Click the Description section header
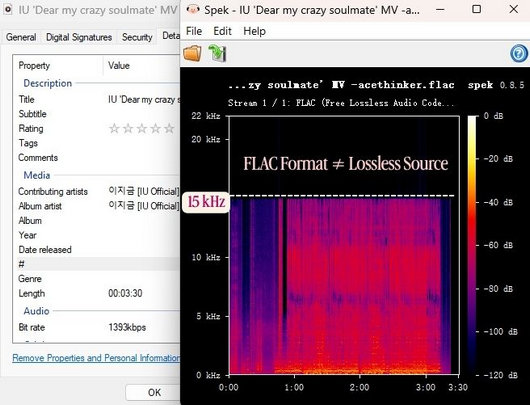 click(47, 83)
